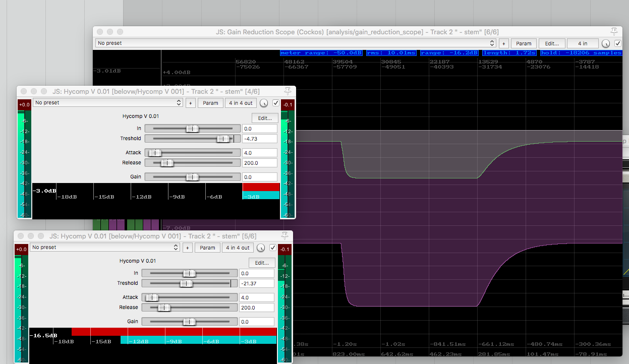Click the wet/dry knob in Hycomp [4/6]
The width and height of the screenshot is (629, 364).
coord(264,103)
